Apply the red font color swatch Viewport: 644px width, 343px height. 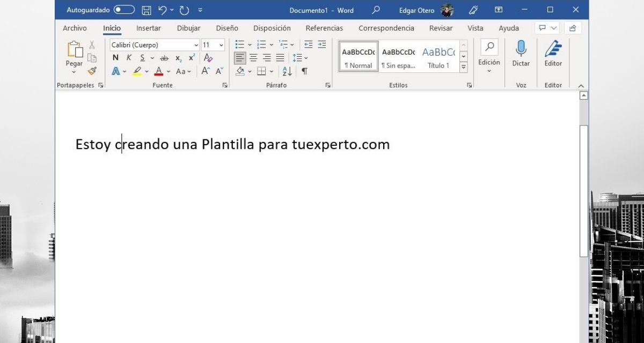click(x=158, y=71)
